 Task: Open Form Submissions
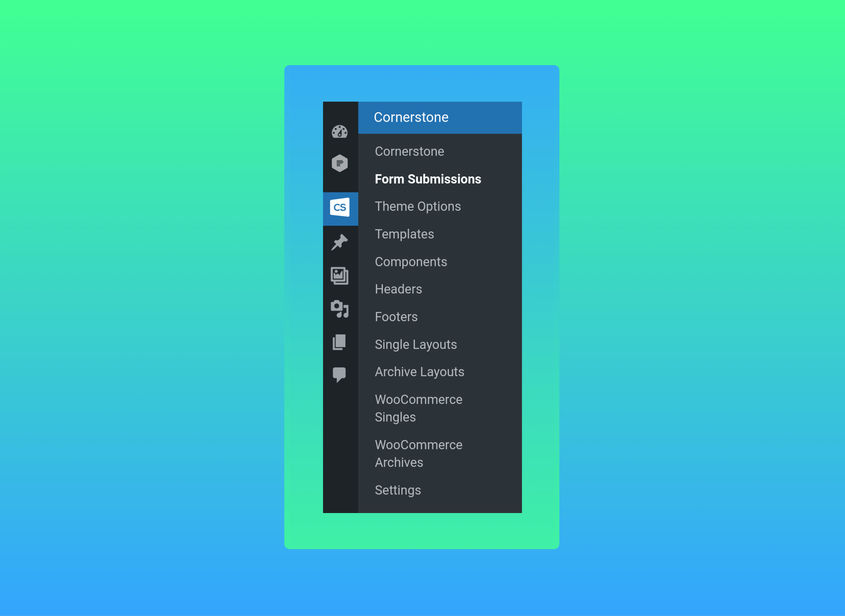point(428,179)
